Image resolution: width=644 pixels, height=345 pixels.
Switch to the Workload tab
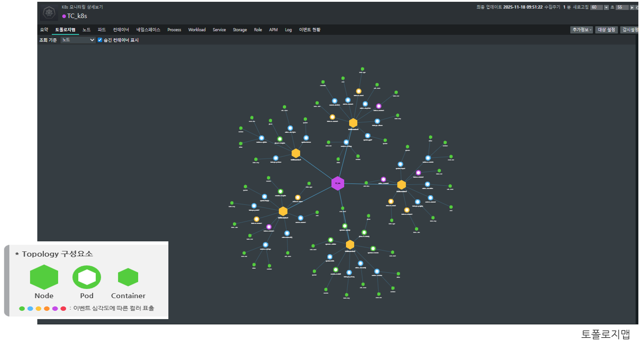197,30
